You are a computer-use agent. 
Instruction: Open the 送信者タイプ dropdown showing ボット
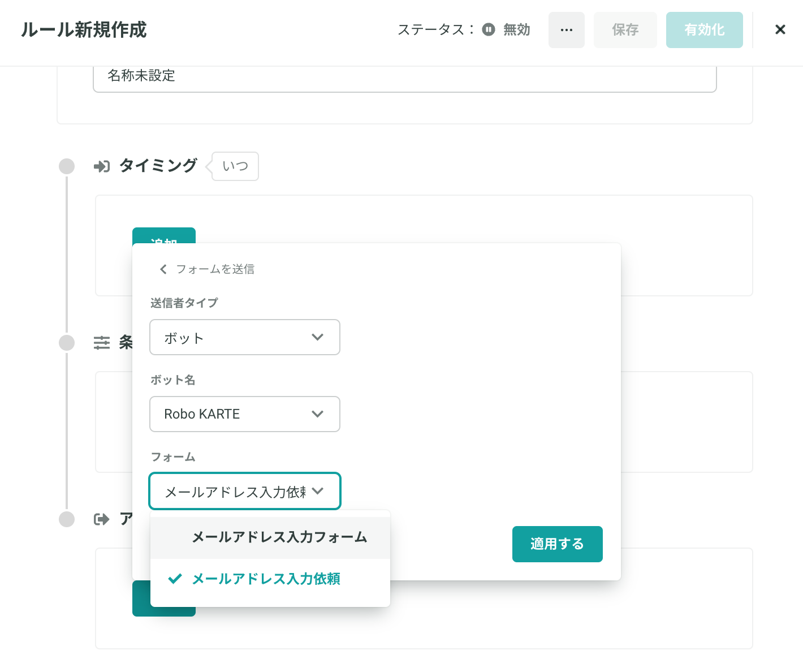[245, 337]
